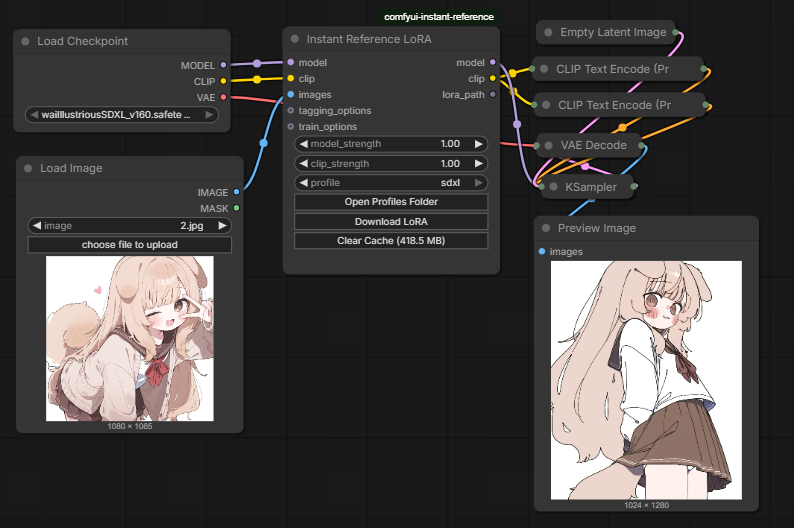Click the images input port on Preview Image
The image size is (794, 528).
click(542, 251)
